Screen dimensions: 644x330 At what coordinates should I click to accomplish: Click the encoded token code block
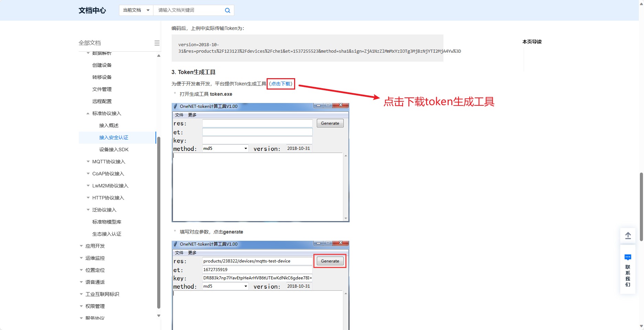tap(308, 48)
